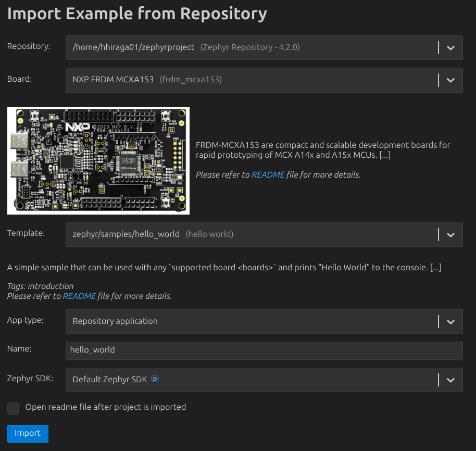Click the 'Tags: introduction' line

[41, 286]
